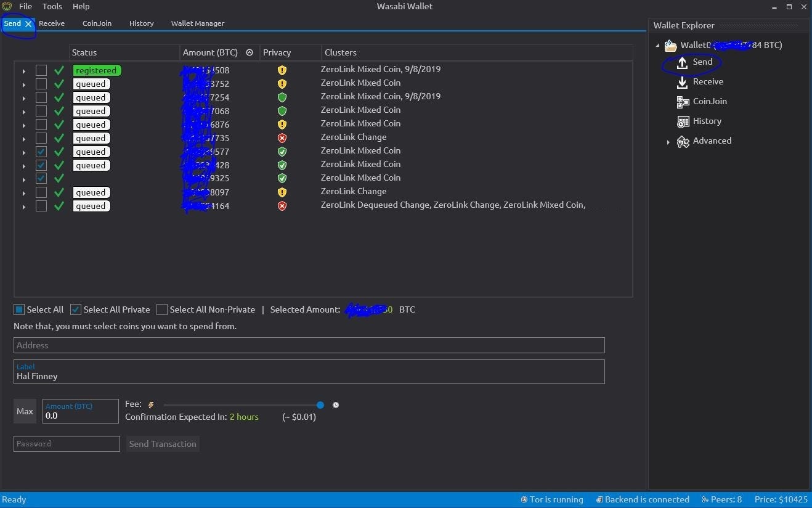Expand the row of coin ending 7068
The height and width of the screenshot is (508, 812).
[x=23, y=112]
